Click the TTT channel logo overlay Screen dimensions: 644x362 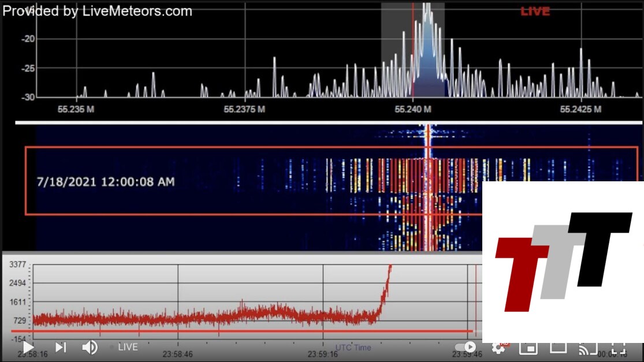pos(563,262)
